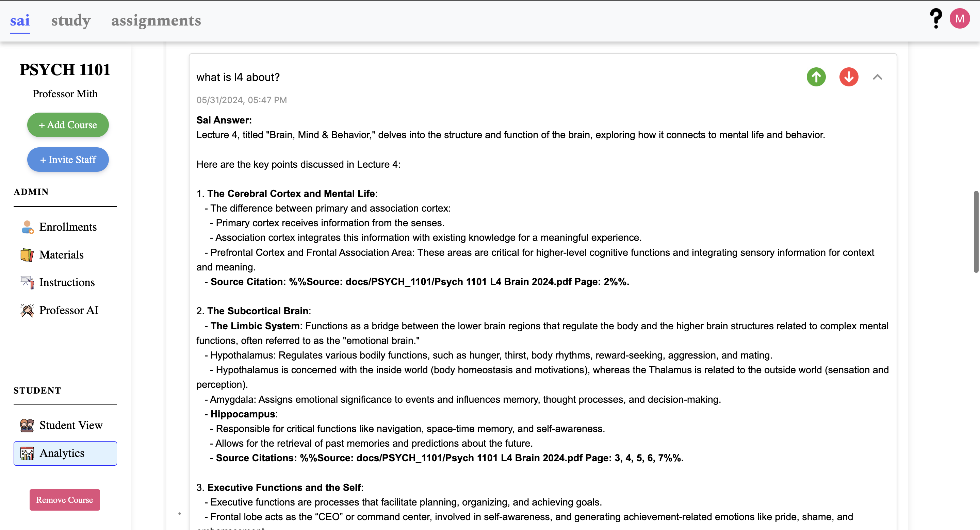Open the help question mark icon
Image resolution: width=980 pixels, height=530 pixels.
point(935,19)
